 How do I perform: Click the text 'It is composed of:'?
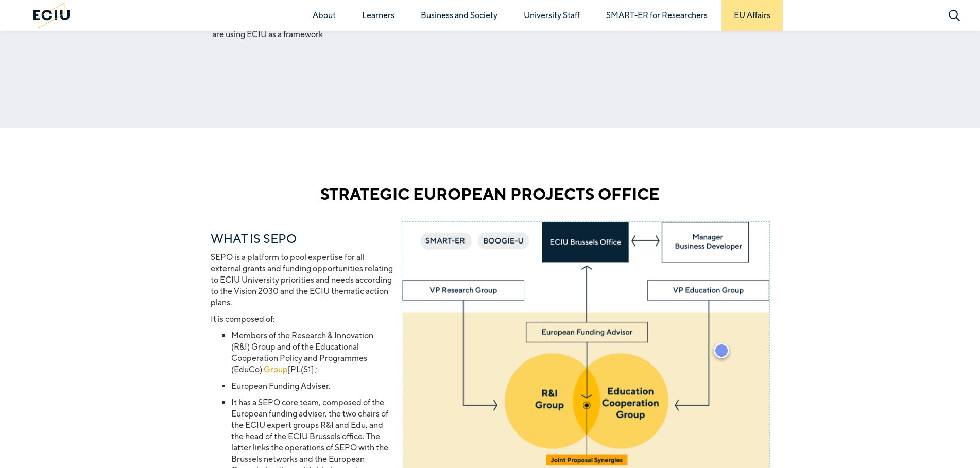click(243, 319)
